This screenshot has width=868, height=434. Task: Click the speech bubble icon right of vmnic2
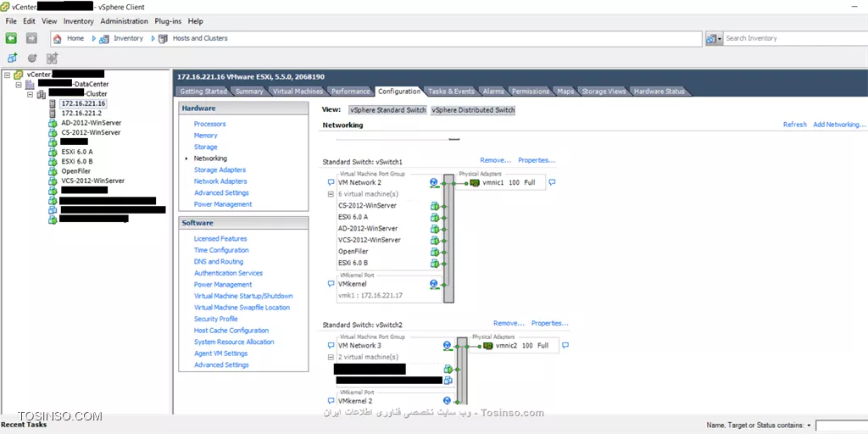(565, 345)
